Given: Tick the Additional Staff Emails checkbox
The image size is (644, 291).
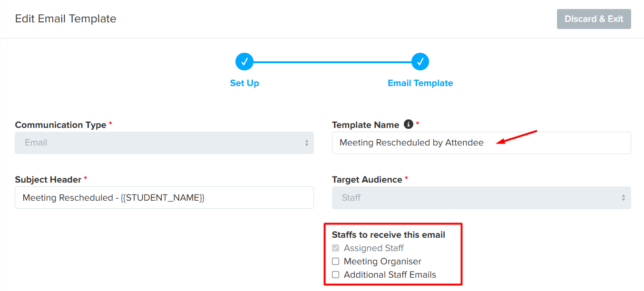Looking at the screenshot, I should 336,275.
